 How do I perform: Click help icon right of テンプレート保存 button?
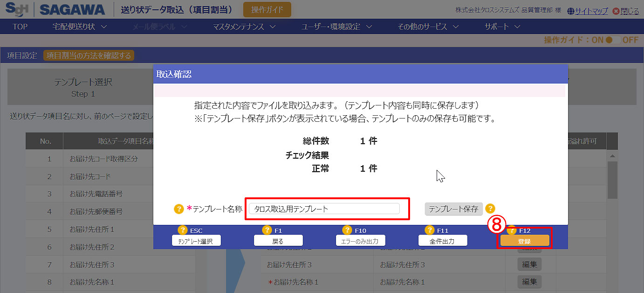coord(490,209)
